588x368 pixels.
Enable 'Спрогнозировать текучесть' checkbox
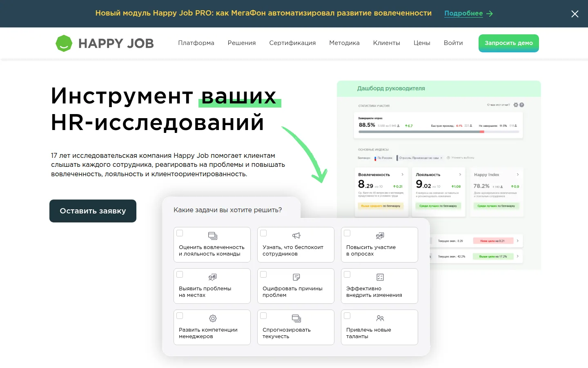click(263, 316)
